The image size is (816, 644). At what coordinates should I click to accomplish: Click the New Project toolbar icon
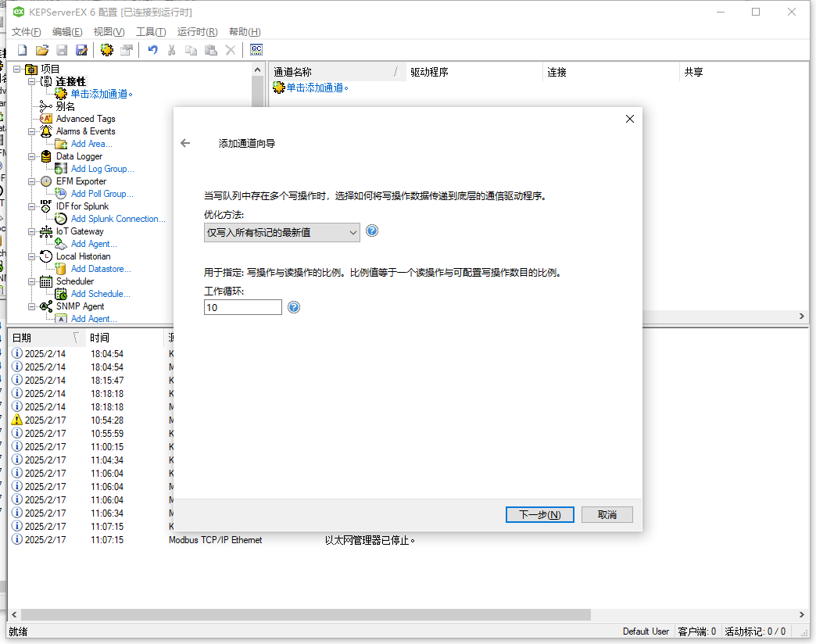point(23,50)
